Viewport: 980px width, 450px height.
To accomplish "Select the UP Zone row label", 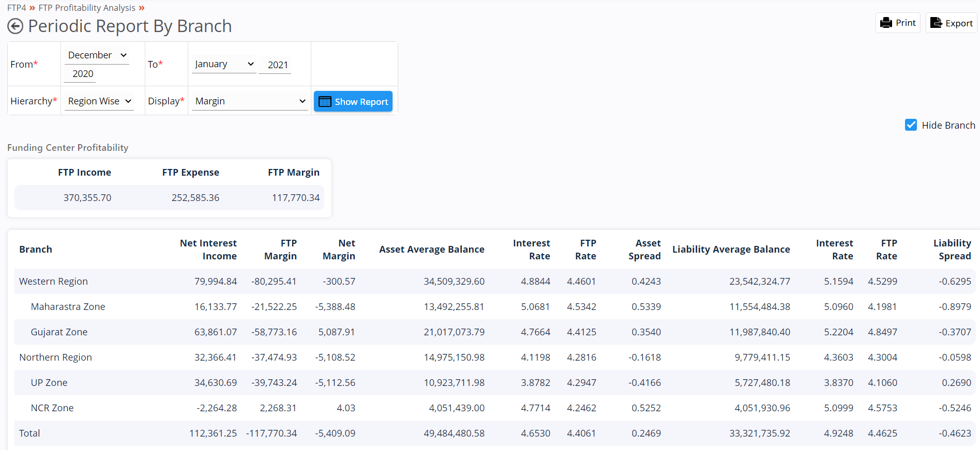I will click(49, 383).
